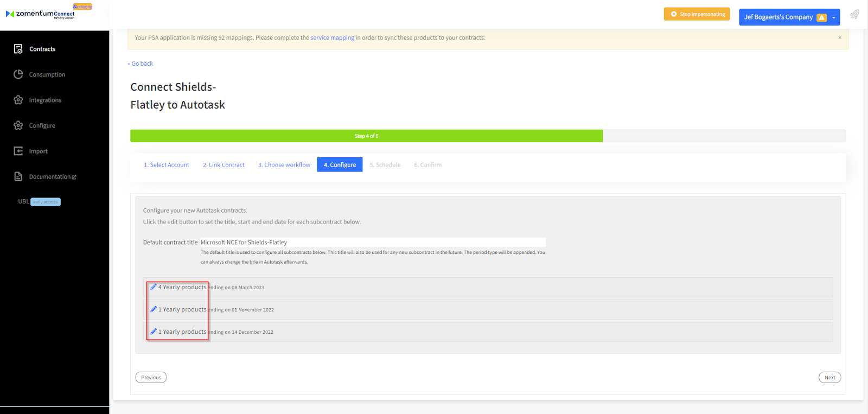Click external link icon beside Documentation
Image resolution: width=868 pixels, height=414 pixels.
(74, 177)
